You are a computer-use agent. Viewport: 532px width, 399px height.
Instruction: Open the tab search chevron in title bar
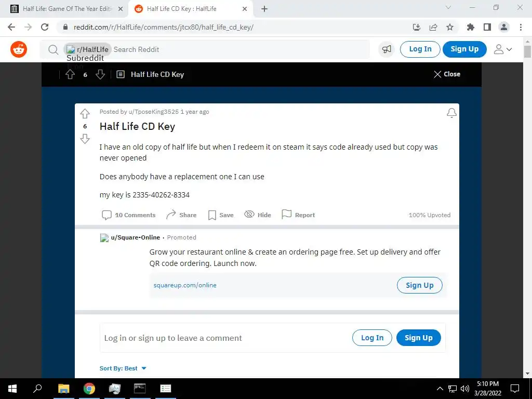click(448, 7)
